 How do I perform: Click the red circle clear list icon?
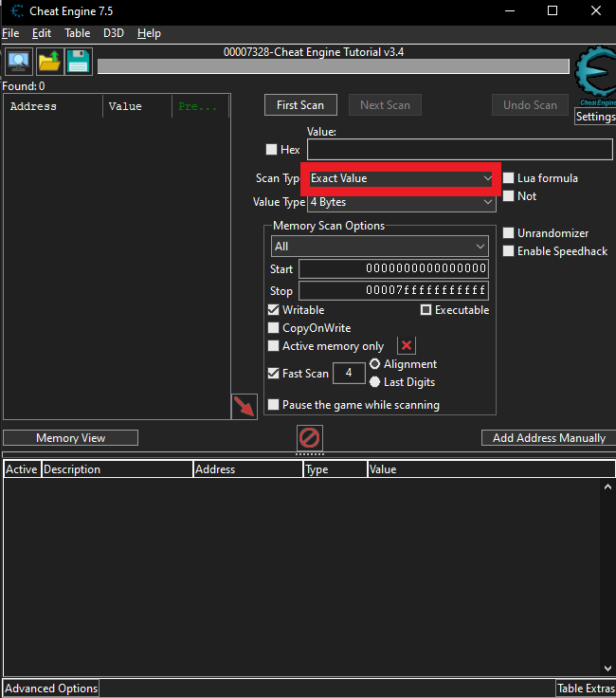(x=310, y=438)
